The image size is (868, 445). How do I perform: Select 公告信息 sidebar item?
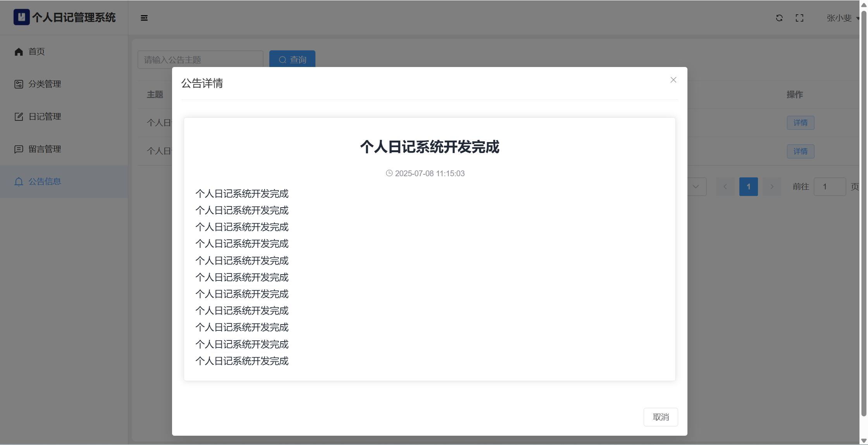tap(45, 182)
